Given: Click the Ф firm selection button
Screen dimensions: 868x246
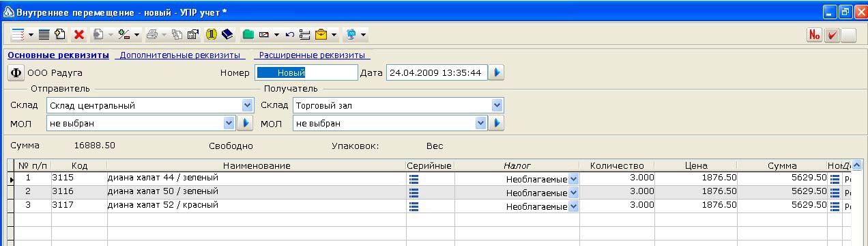Looking at the screenshot, I should (16, 72).
